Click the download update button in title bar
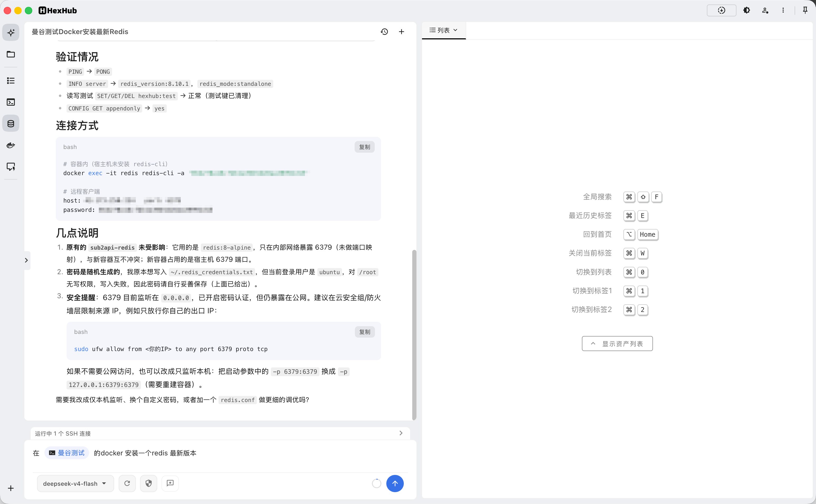Viewport: 816px width, 504px height. coord(721,10)
